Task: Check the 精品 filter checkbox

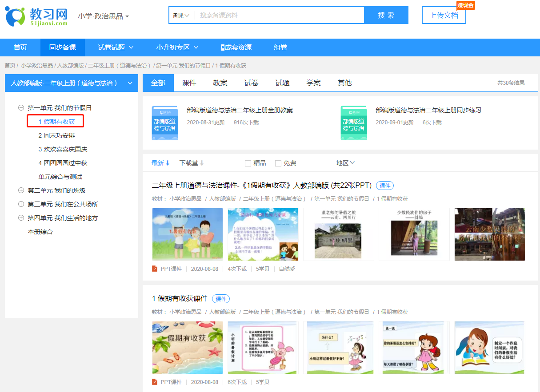Action: click(x=248, y=163)
